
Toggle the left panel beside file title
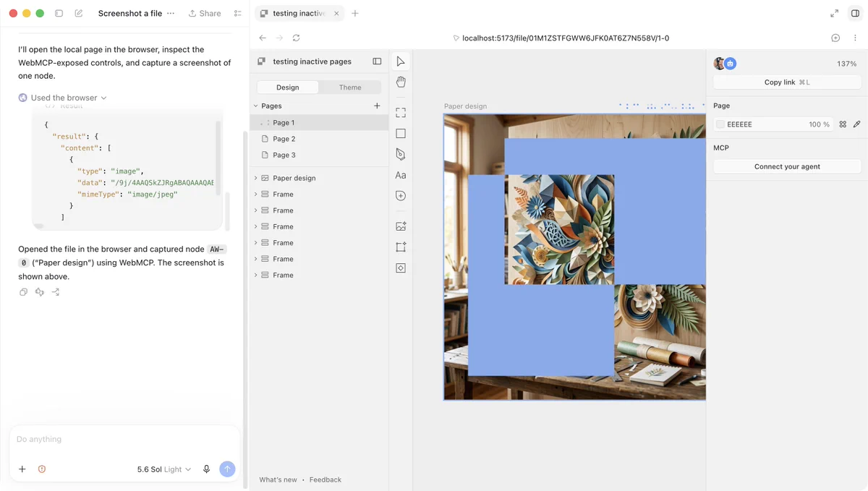(x=377, y=61)
